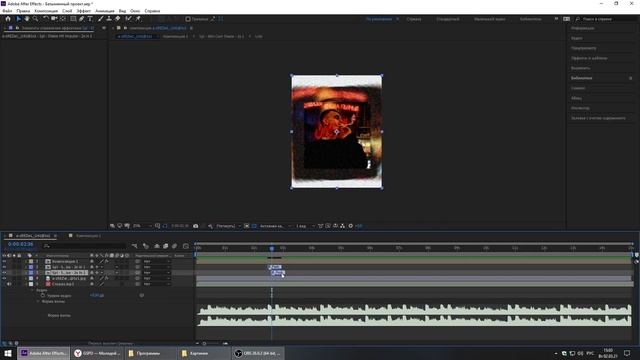This screenshot has height=360, width=640.
Task: Open the magnification ratio dropdown in viewer
Action: point(142,226)
